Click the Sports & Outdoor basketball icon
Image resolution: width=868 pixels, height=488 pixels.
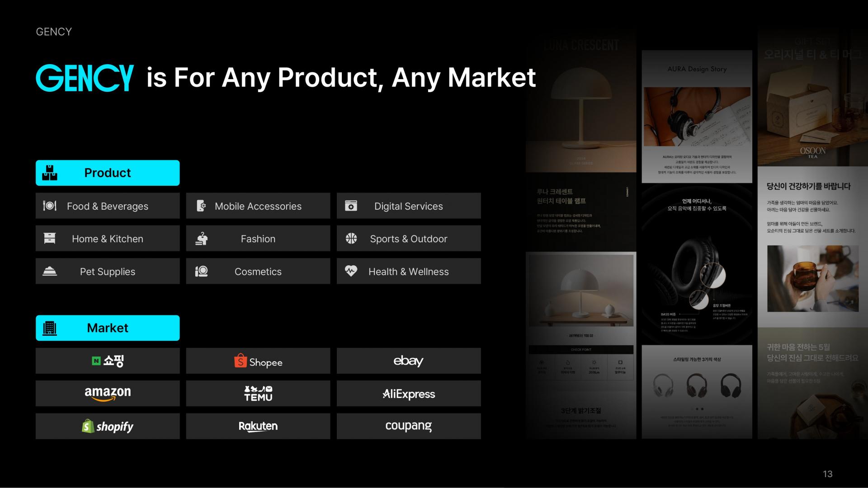(x=351, y=239)
